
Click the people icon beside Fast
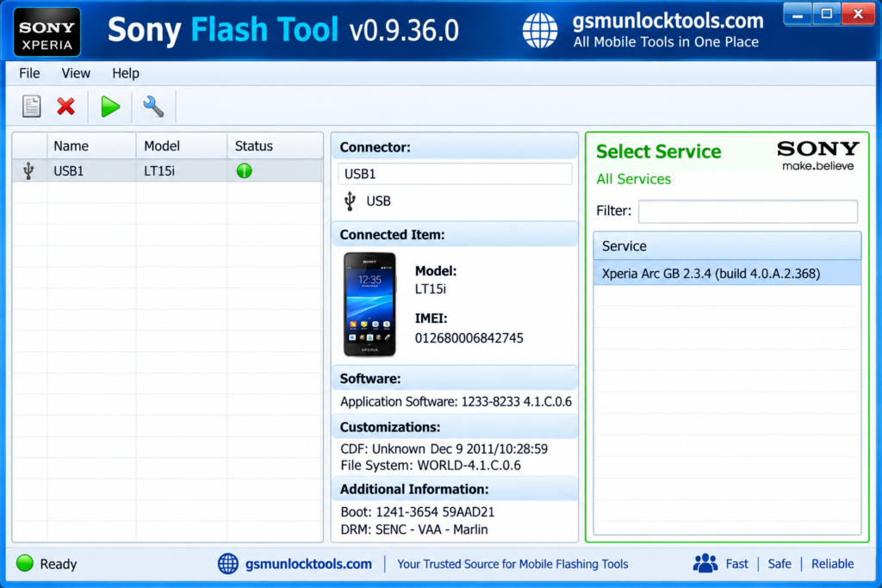[x=705, y=563]
